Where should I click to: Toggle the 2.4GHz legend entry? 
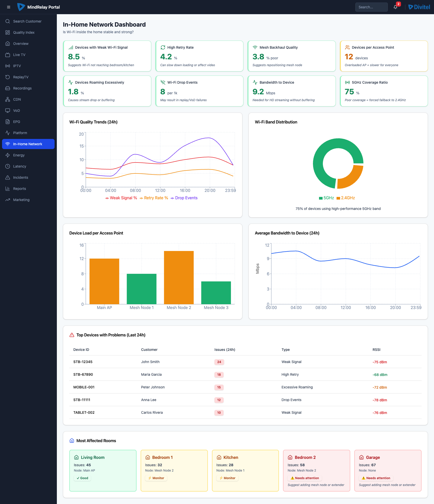(345, 198)
